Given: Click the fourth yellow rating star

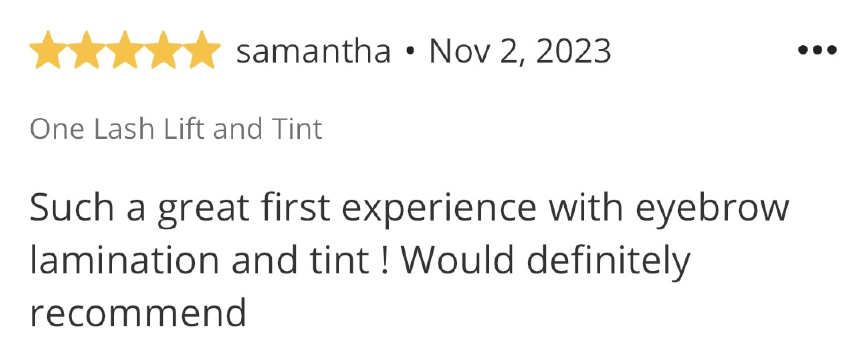Looking at the screenshot, I should click(x=163, y=50).
